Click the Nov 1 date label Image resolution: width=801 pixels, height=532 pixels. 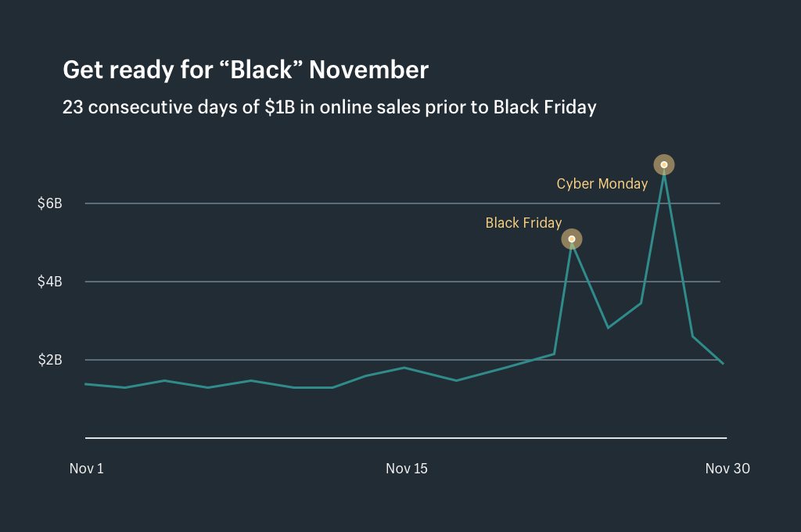coord(86,469)
